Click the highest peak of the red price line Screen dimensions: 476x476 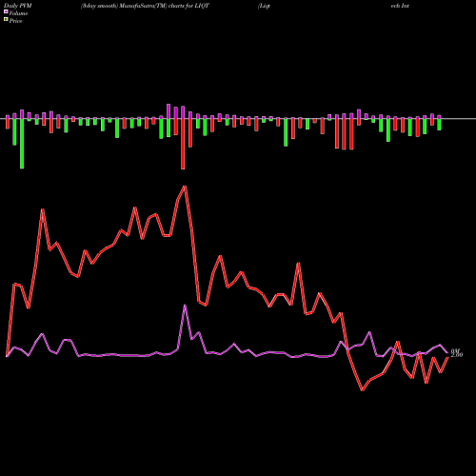click(185, 187)
